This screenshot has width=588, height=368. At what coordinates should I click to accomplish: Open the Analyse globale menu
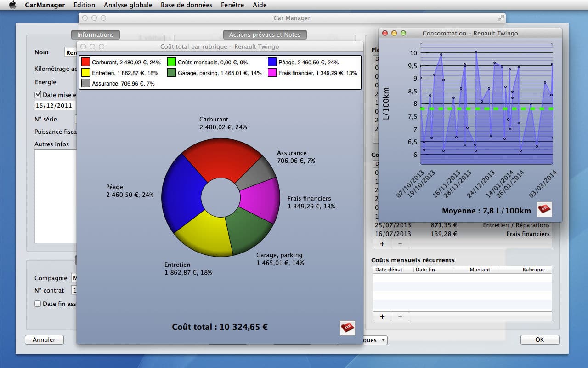click(128, 5)
